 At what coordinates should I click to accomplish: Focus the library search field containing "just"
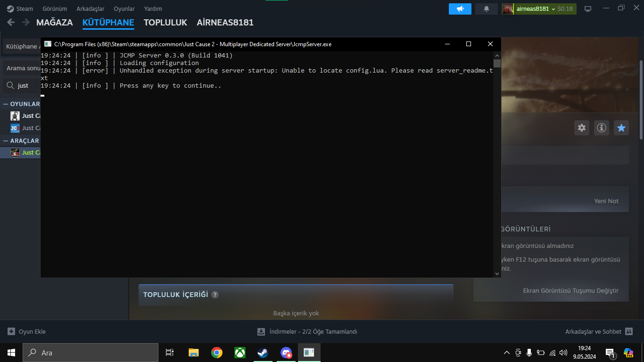[x=22, y=85]
